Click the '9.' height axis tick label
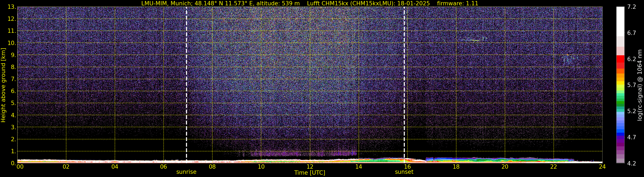 pos(13,55)
